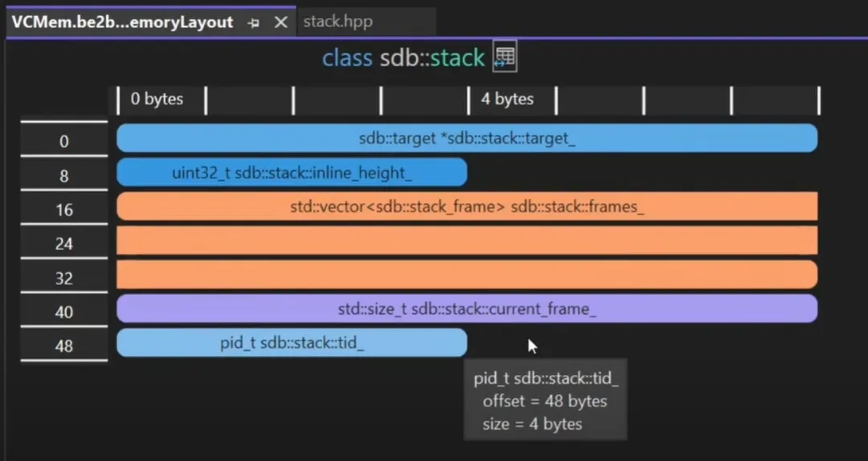Switch to the stack.hpp tab
The image size is (868, 461).
[338, 22]
